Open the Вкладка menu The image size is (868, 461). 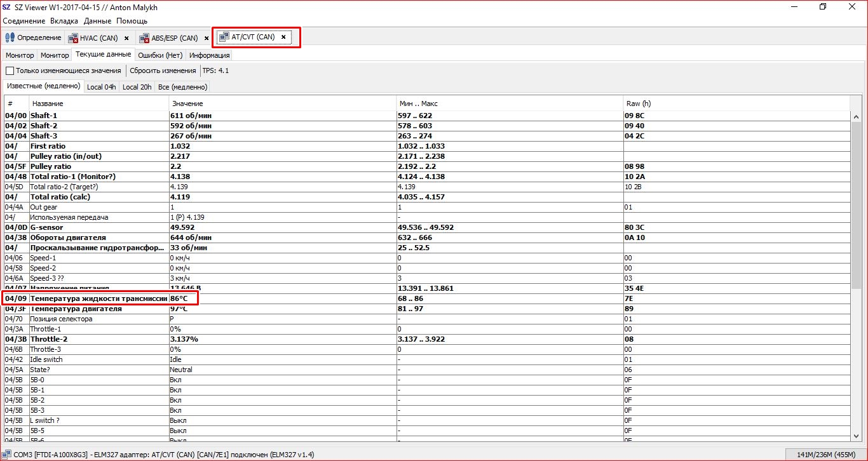click(64, 21)
